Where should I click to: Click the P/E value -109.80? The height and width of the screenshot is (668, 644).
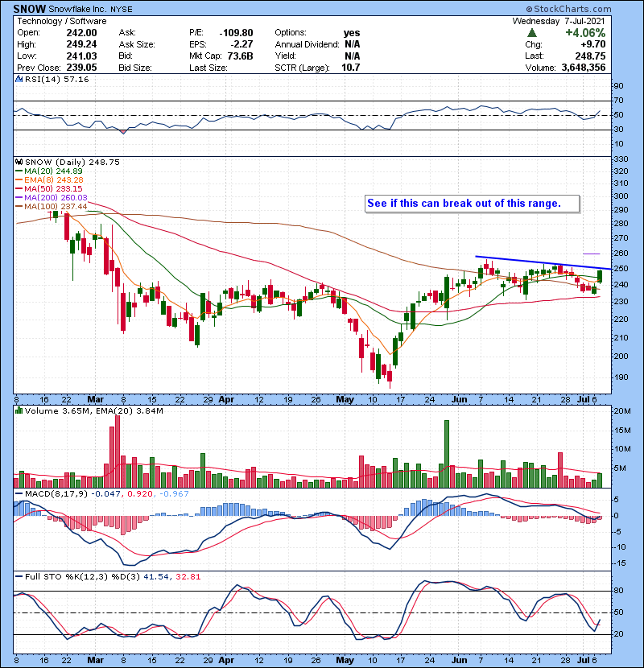236,33
